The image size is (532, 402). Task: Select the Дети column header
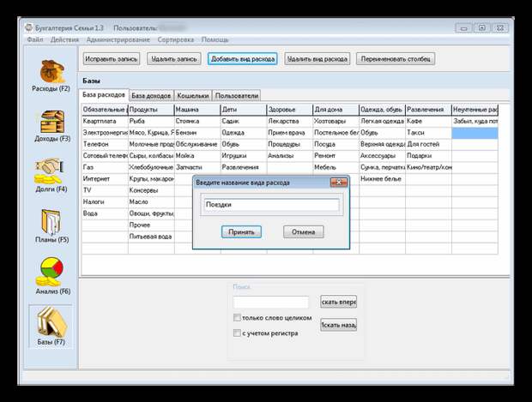click(x=244, y=110)
